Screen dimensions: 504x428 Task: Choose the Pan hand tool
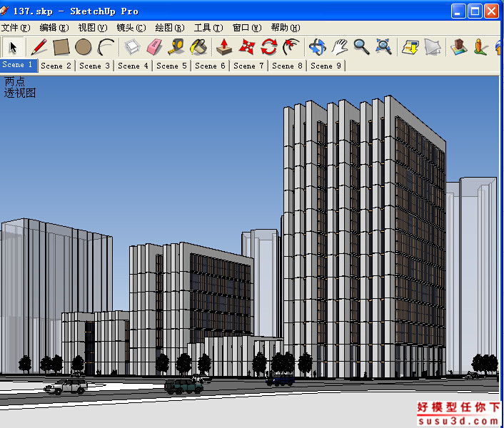pos(339,47)
